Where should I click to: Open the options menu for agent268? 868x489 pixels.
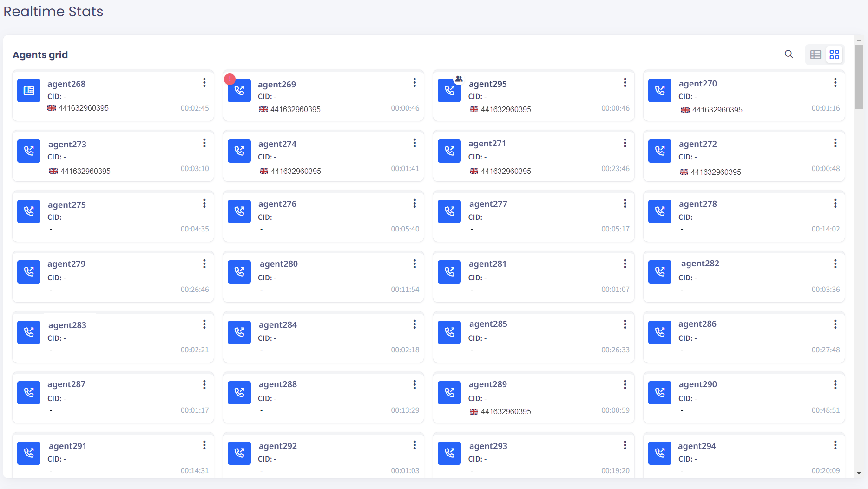[204, 83]
